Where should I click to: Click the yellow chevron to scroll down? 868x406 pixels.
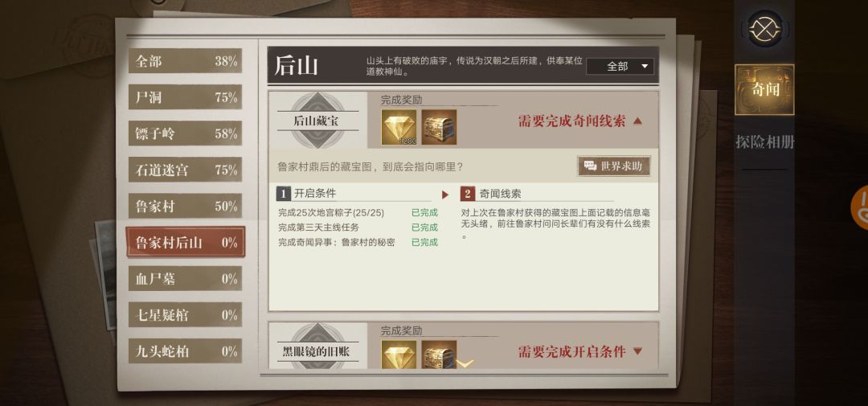465,363
